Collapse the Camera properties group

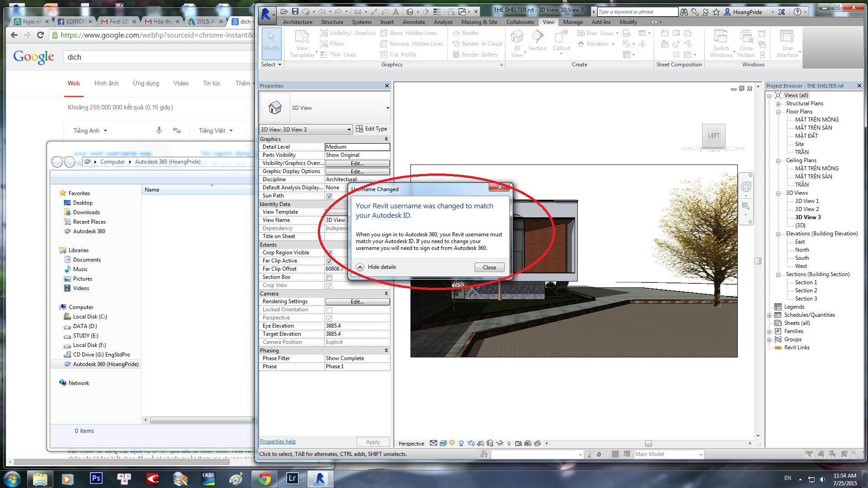pyautogui.click(x=386, y=294)
